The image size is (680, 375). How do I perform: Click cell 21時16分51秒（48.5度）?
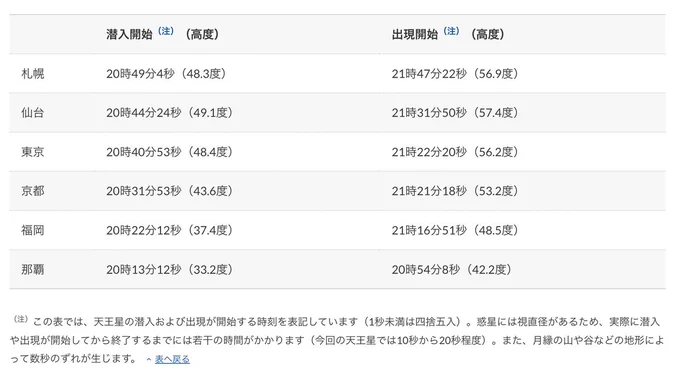click(455, 230)
